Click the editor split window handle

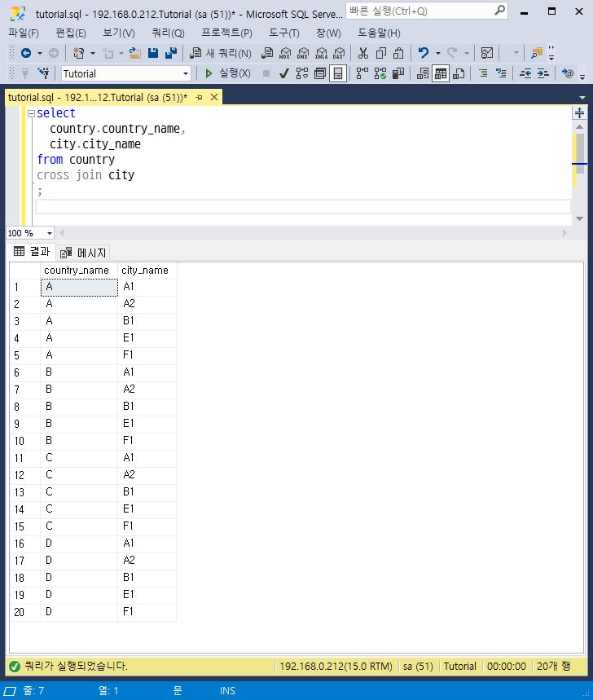(x=580, y=113)
